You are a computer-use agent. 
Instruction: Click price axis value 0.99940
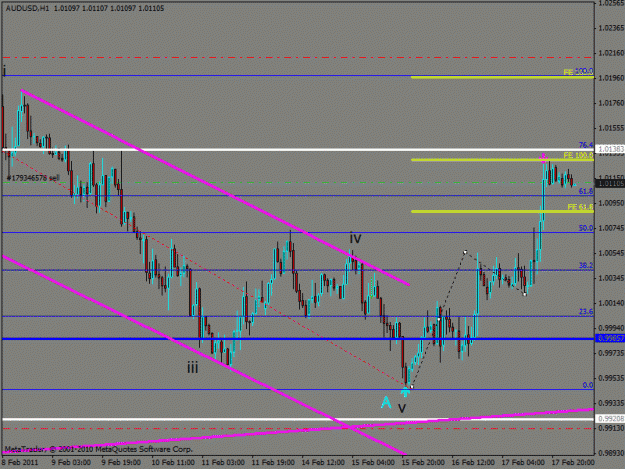[611, 328]
